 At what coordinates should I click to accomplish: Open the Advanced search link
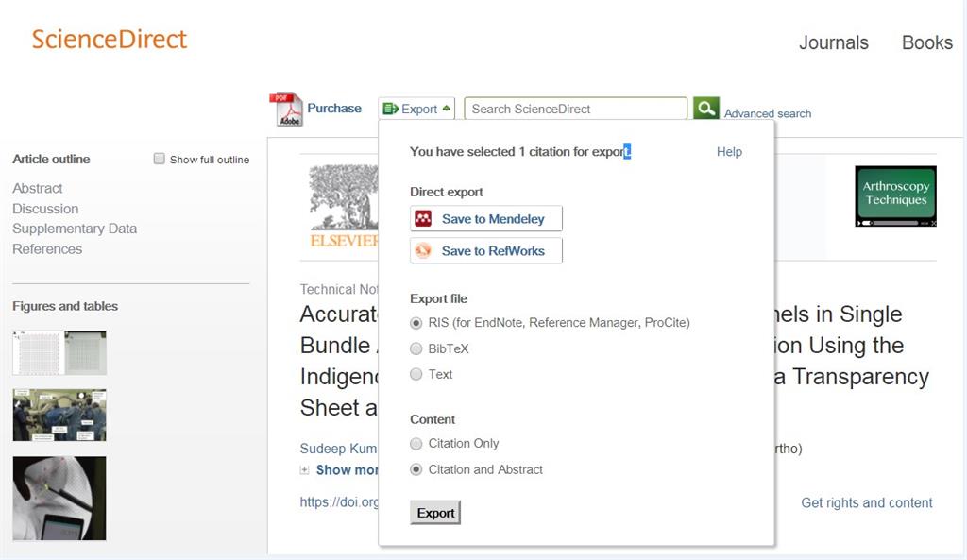coord(767,113)
